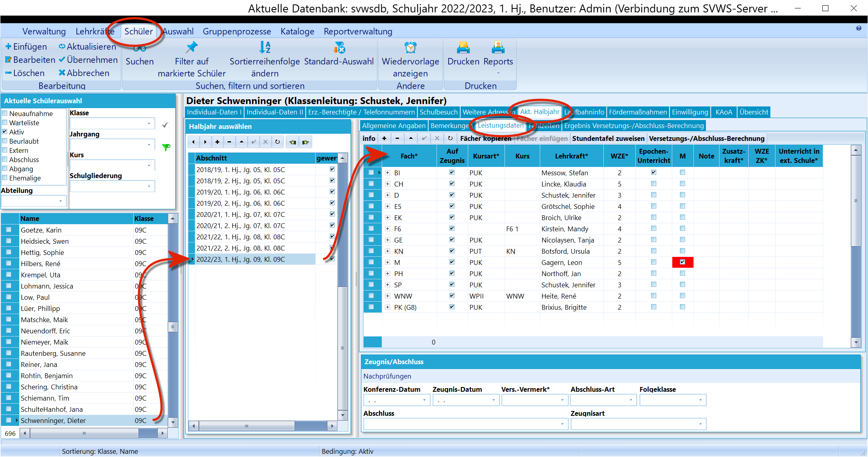Click the Suchen binoculars icon
This screenshot has width=868, height=457.
(139, 48)
